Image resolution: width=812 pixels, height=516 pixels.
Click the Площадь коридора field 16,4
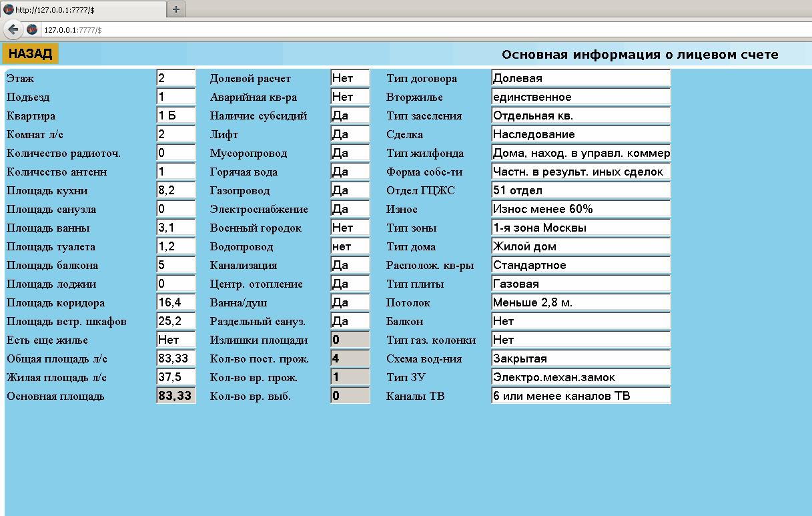point(176,302)
